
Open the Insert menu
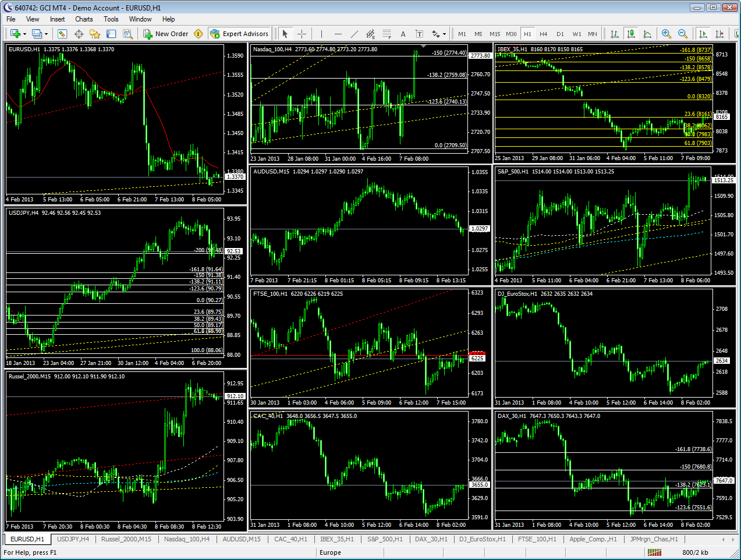pos(57,19)
